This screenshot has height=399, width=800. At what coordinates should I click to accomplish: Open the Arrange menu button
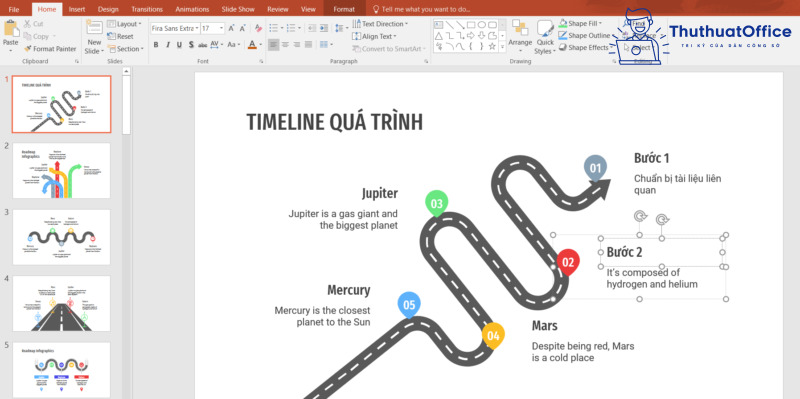520,37
